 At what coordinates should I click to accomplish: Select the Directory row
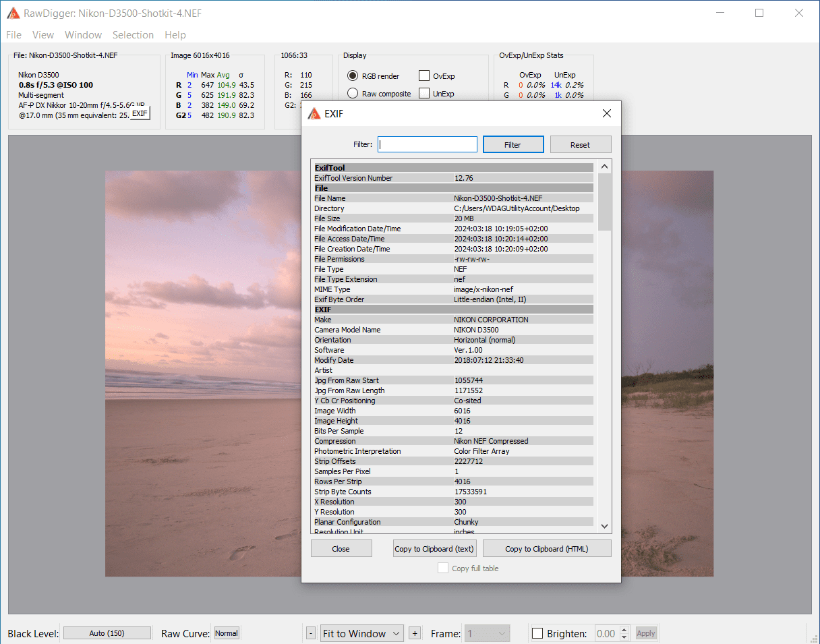(454, 208)
